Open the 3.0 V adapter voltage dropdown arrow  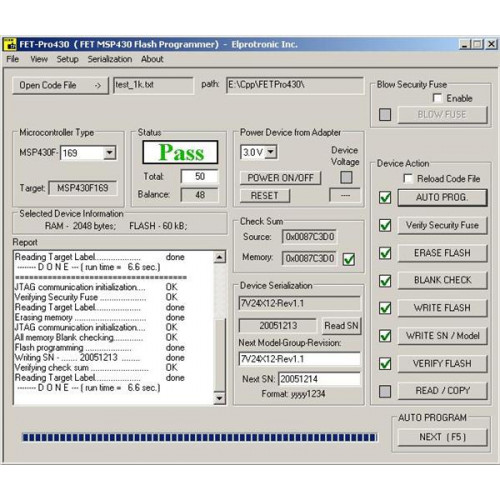[271, 152]
